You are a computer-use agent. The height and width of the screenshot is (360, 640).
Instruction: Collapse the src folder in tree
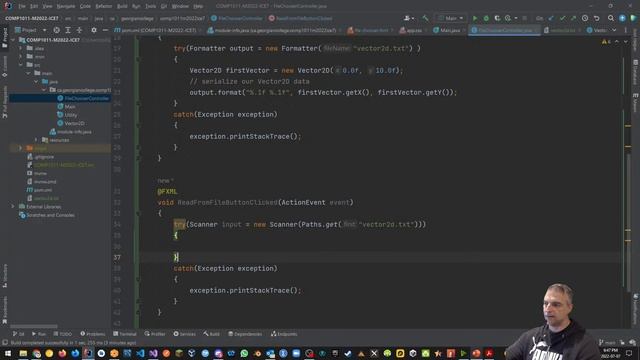(x=20, y=65)
